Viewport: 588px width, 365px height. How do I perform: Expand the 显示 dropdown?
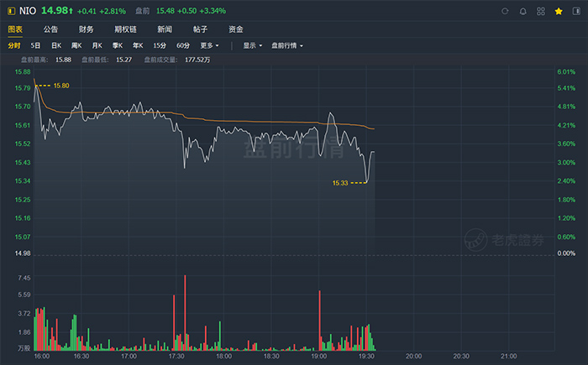(x=252, y=45)
